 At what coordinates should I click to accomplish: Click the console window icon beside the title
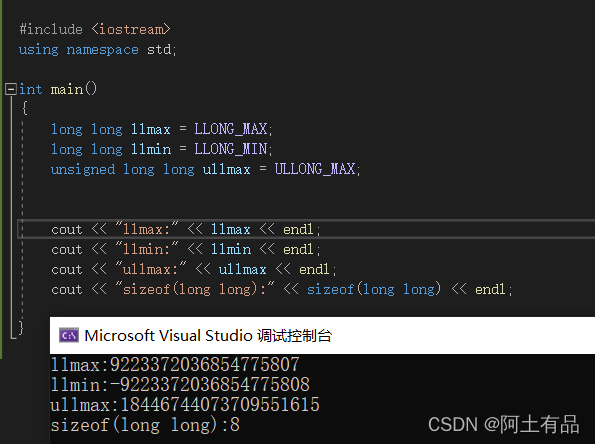[69, 335]
